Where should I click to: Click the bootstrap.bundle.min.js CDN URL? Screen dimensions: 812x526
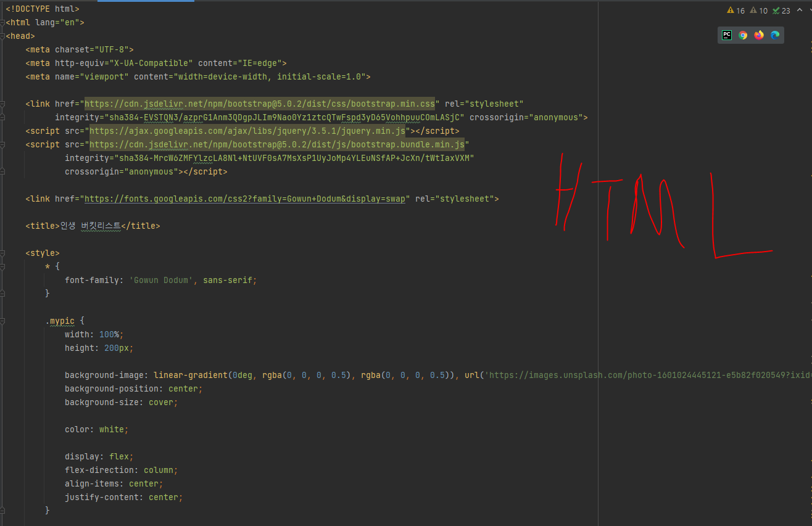pos(277,144)
